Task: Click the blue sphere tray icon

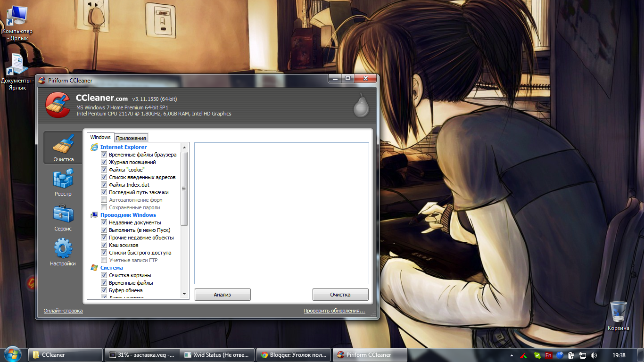Action: (x=560, y=355)
